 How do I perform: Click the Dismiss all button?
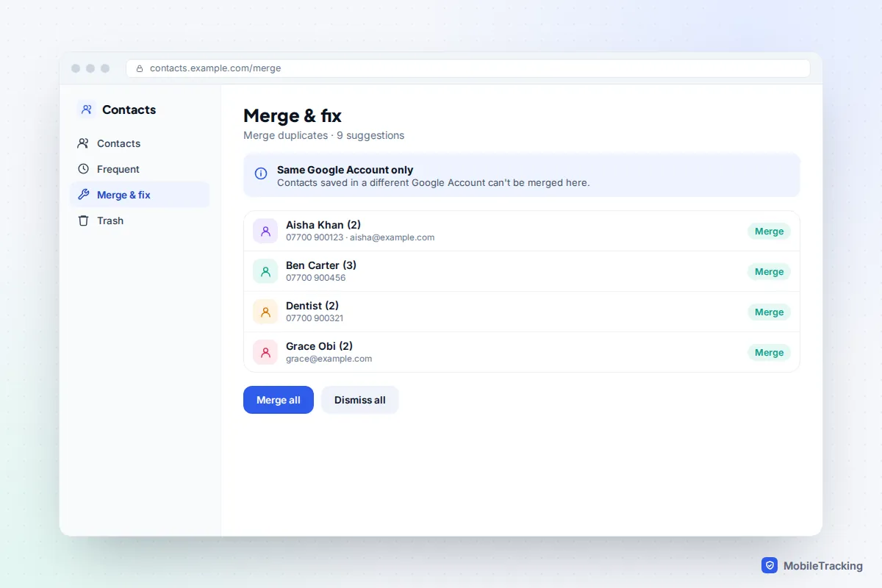pyautogui.click(x=360, y=400)
